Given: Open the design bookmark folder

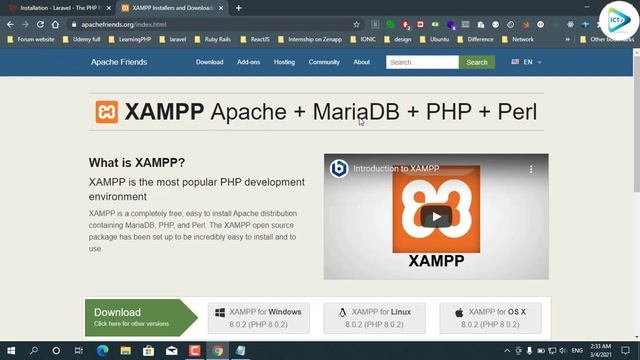Looking at the screenshot, I should tap(398, 39).
